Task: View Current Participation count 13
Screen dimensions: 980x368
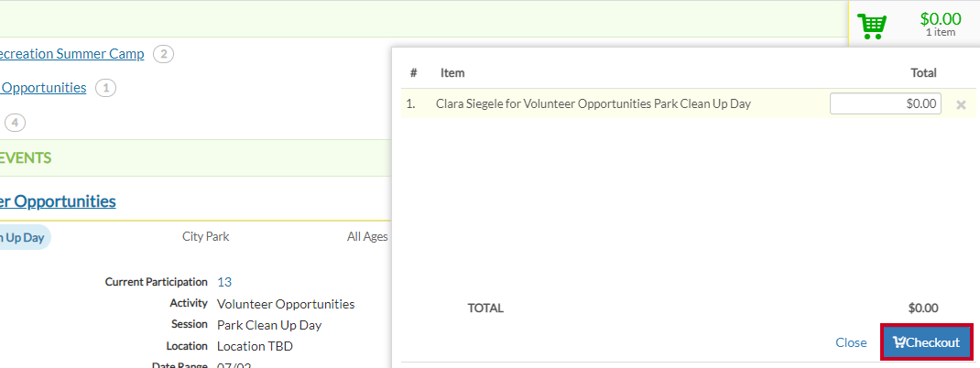Action: [x=224, y=282]
